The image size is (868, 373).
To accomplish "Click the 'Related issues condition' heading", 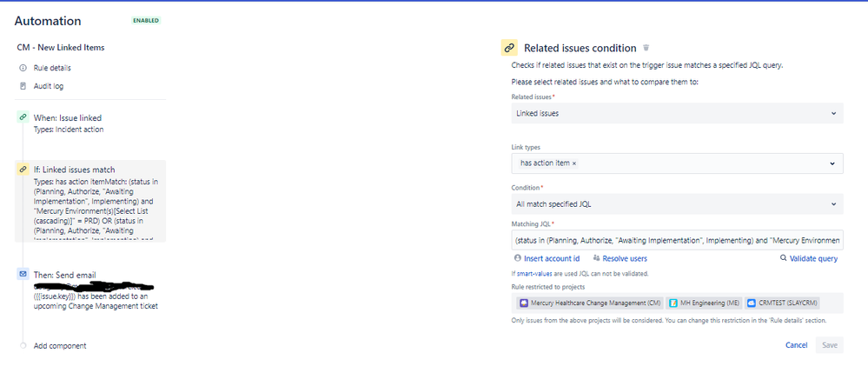I will pyautogui.click(x=580, y=48).
